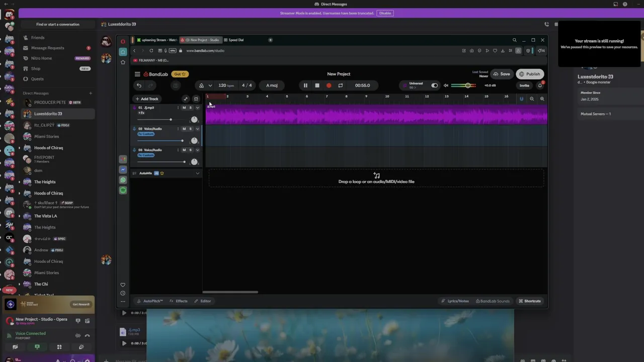The height and width of the screenshot is (362, 644).
Task: Pause playback in BandLab transport
Action: pyautogui.click(x=305, y=85)
